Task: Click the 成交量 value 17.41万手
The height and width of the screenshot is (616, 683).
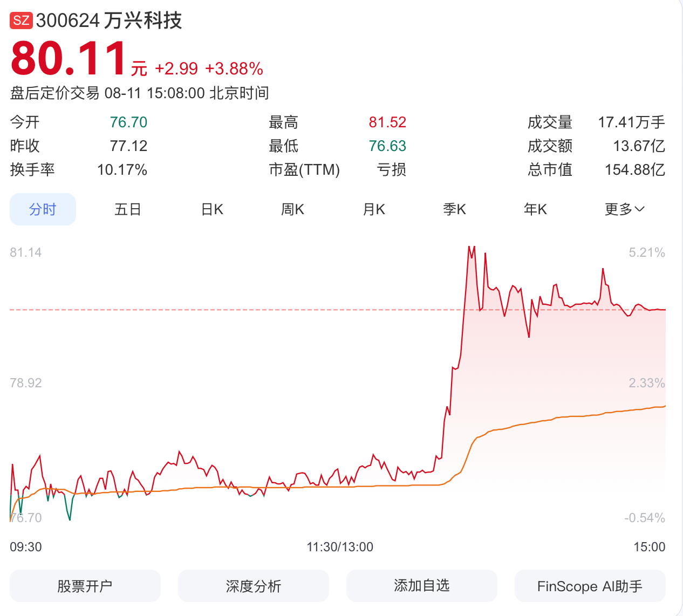Action: tap(631, 122)
